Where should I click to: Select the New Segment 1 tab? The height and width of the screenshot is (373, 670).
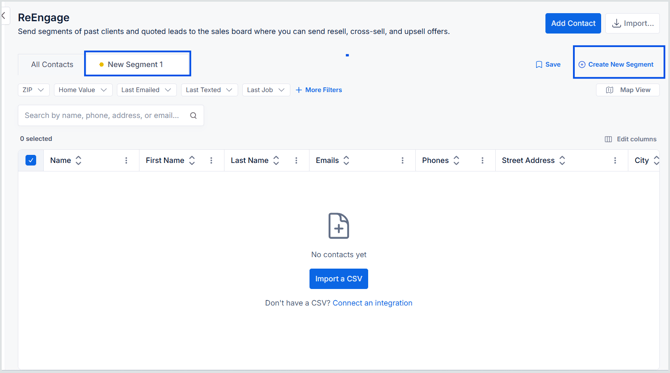click(137, 64)
